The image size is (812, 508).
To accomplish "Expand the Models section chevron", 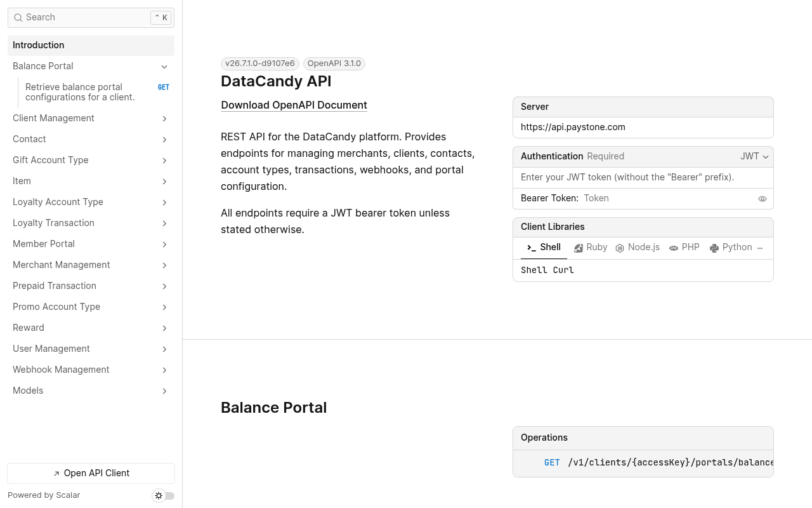I will pyautogui.click(x=164, y=391).
